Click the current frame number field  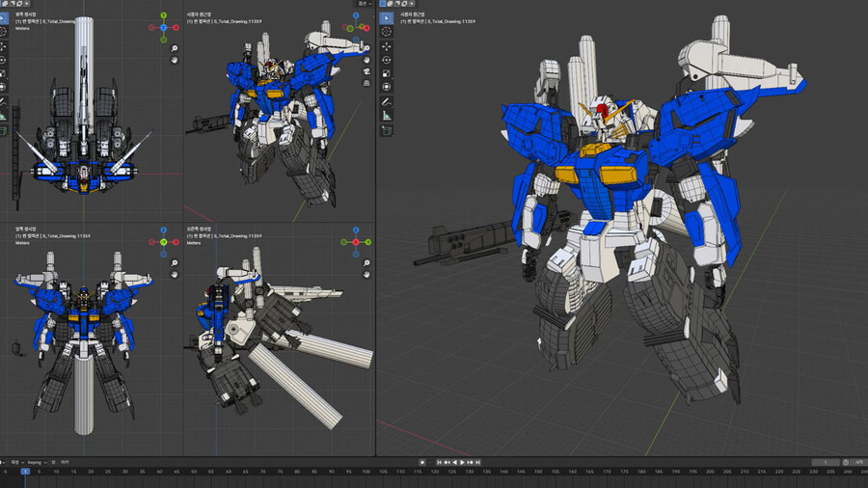pos(826,462)
